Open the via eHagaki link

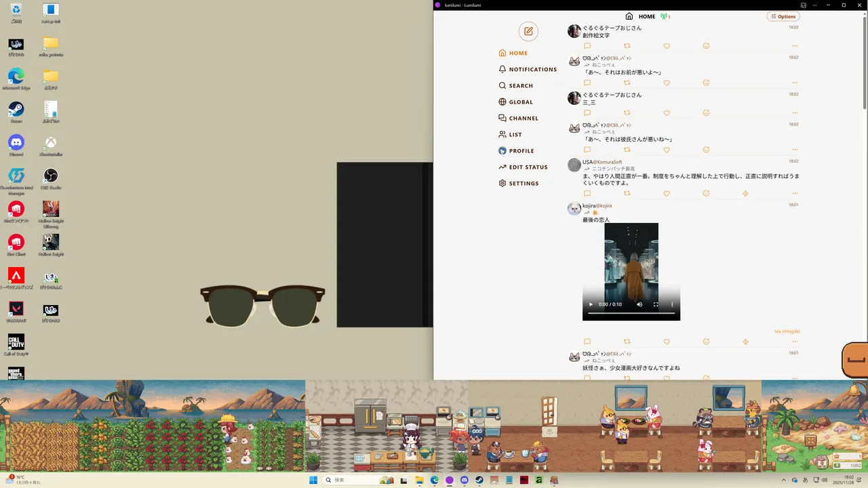[x=787, y=331]
